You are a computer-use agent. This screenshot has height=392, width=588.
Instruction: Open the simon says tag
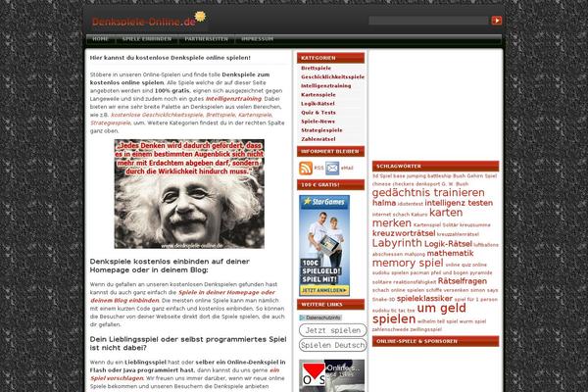pos(484,290)
